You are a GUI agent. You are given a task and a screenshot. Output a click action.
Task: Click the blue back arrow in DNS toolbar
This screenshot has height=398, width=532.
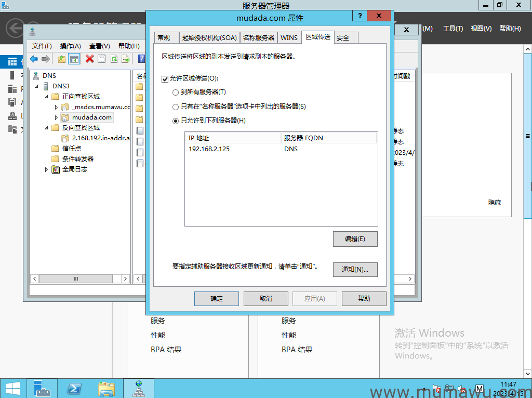pos(34,59)
